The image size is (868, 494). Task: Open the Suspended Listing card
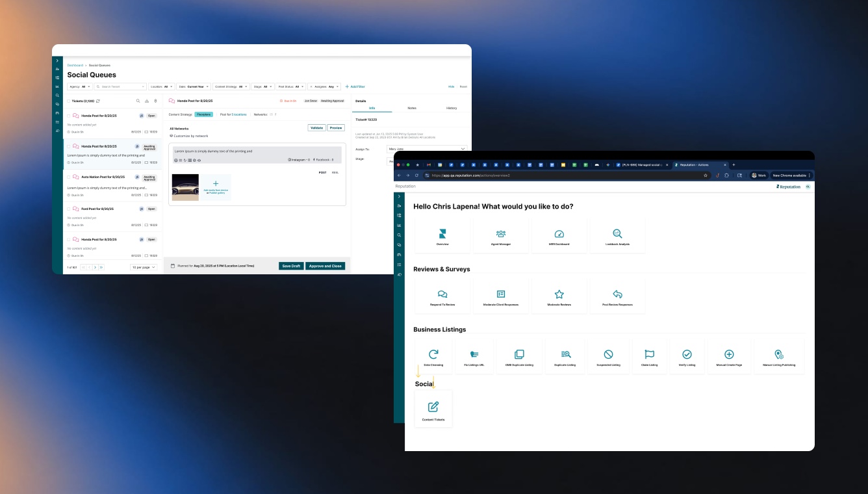point(608,356)
